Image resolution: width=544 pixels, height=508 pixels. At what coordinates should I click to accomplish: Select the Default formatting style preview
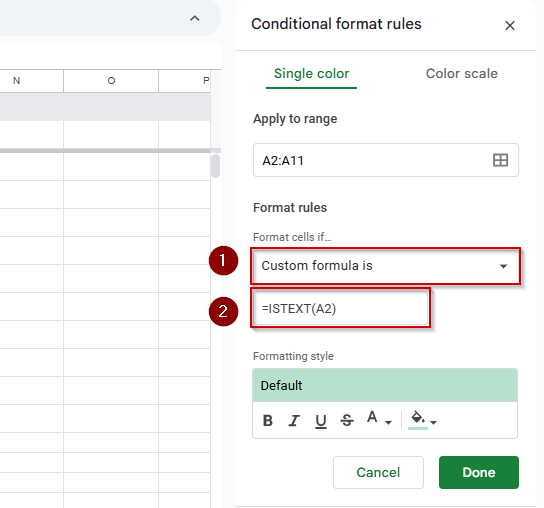385,385
